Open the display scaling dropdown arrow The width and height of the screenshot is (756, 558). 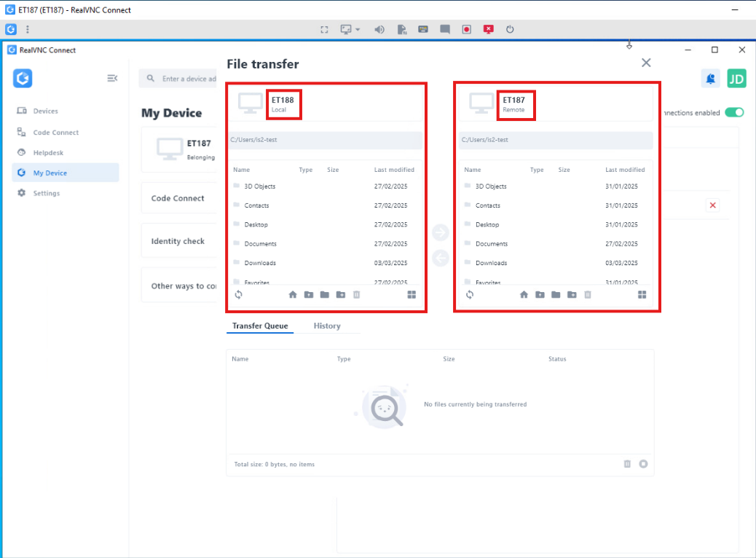point(358,29)
